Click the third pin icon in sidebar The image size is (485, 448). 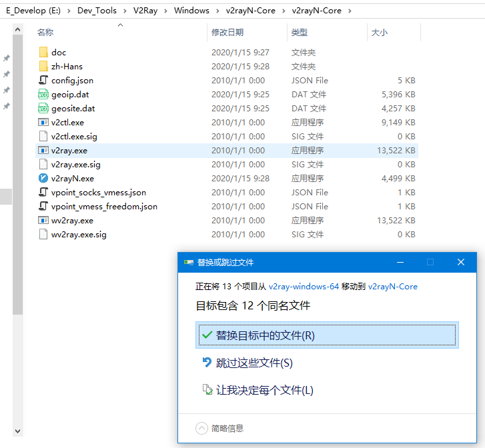pos(6,90)
